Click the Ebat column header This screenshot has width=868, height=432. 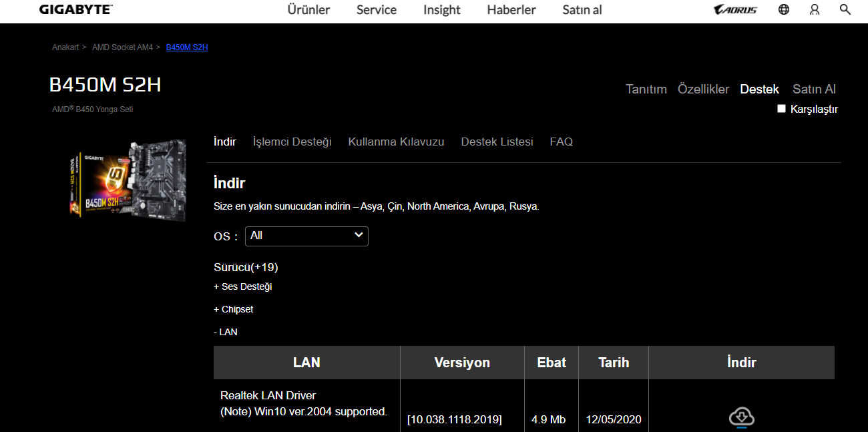coord(552,363)
